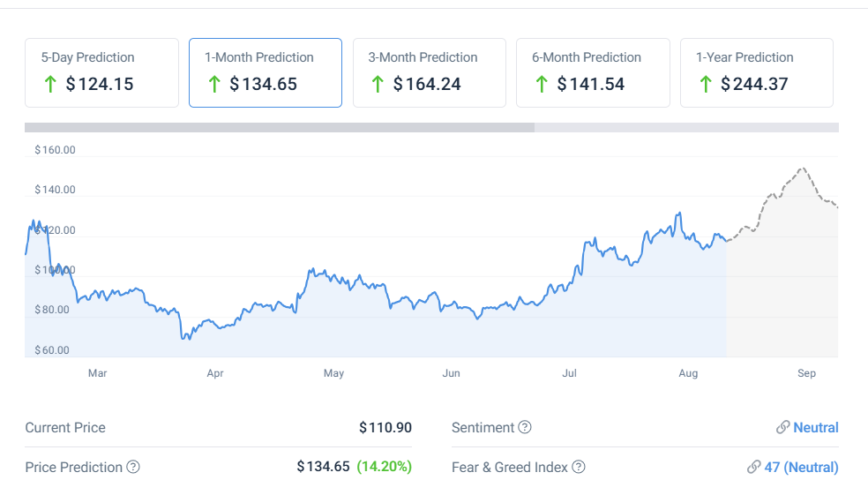
Task: Click the $80.00 axis label
Action: [x=52, y=310]
